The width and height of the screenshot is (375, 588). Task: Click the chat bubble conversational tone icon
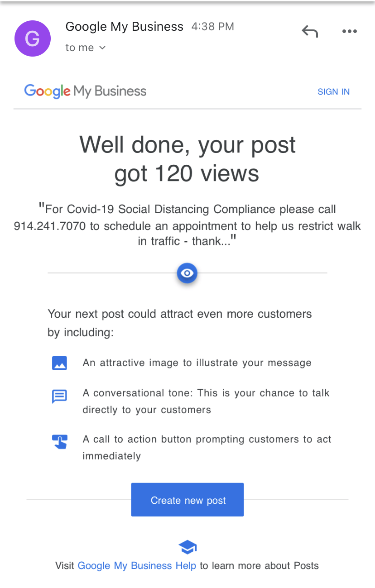coord(60,397)
